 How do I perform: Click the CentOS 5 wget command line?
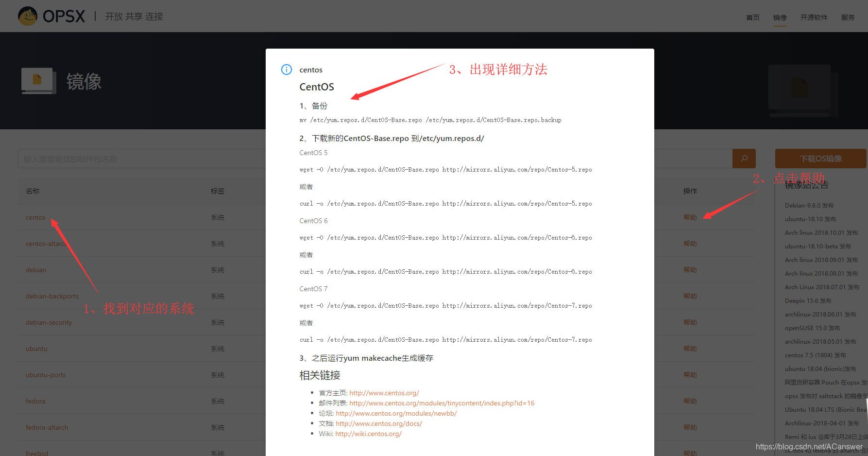pos(445,170)
